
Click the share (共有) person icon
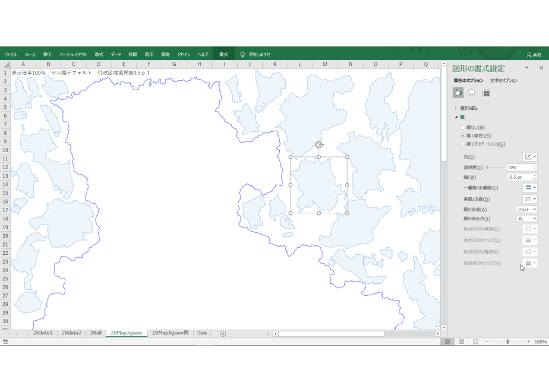pos(529,55)
